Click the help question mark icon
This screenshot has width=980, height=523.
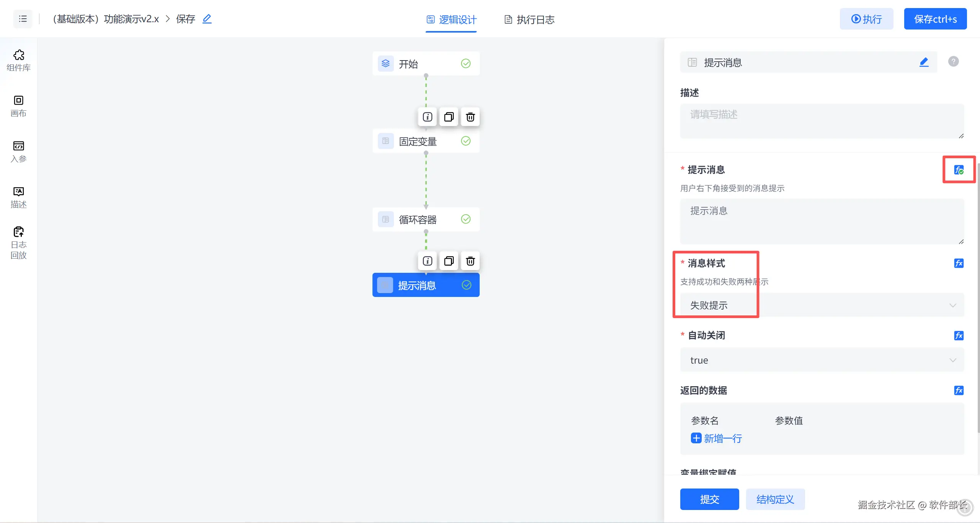953,62
